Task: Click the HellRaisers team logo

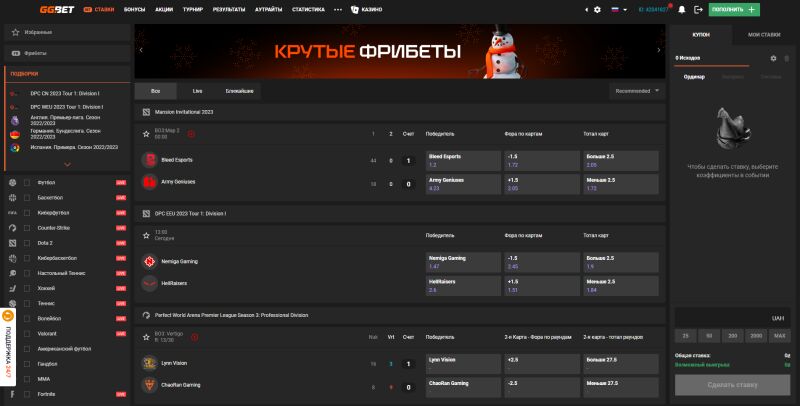Action: (x=149, y=283)
